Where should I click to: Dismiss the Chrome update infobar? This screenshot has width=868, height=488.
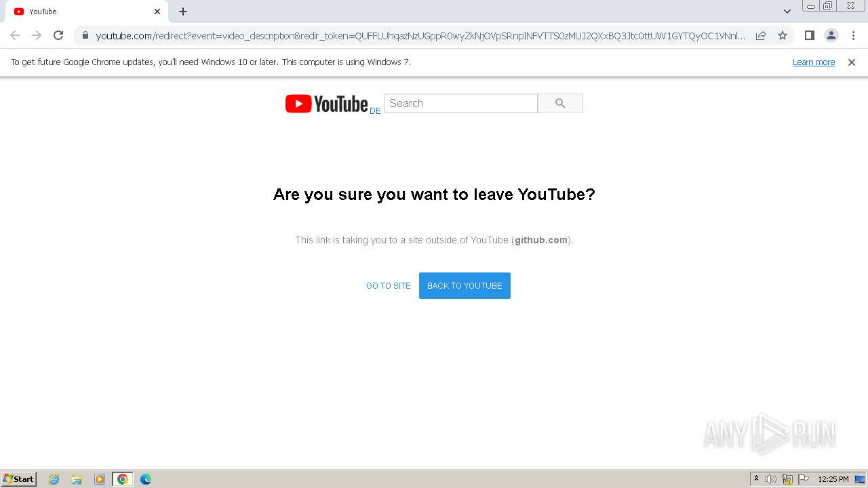point(852,62)
